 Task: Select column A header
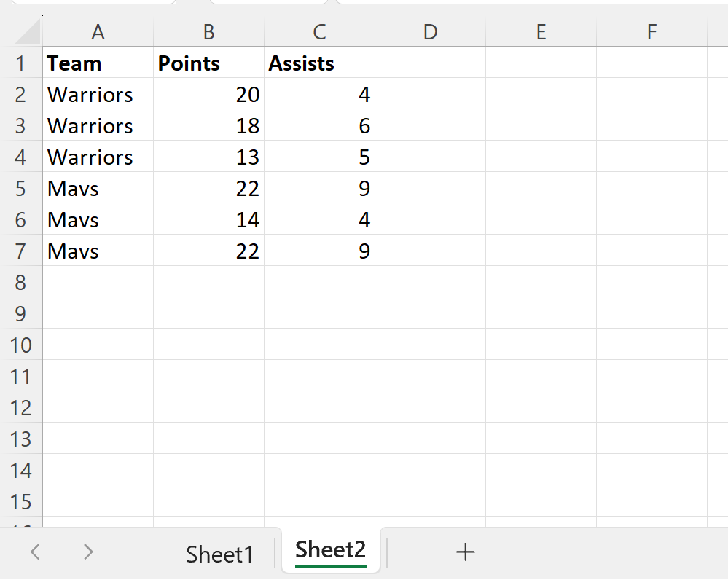point(98,32)
